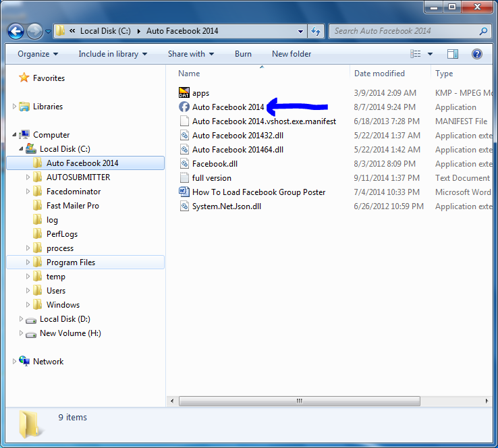Sort by the Type column header
This screenshot has width=498, height=448.
tap(444, 74)
